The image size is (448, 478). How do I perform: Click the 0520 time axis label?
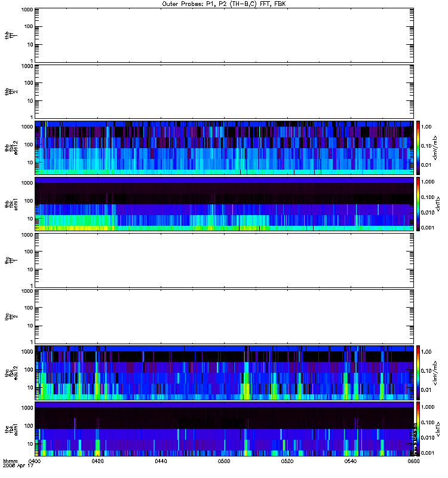287,461
